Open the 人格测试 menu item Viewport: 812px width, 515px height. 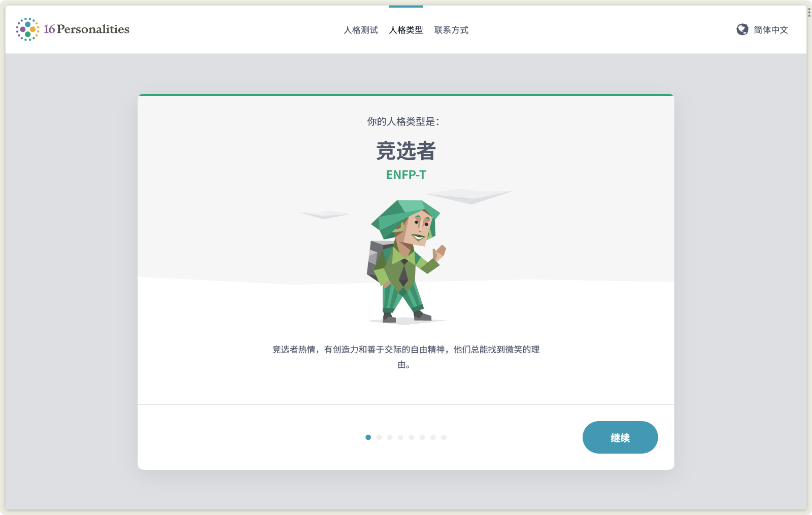(361, 30)
